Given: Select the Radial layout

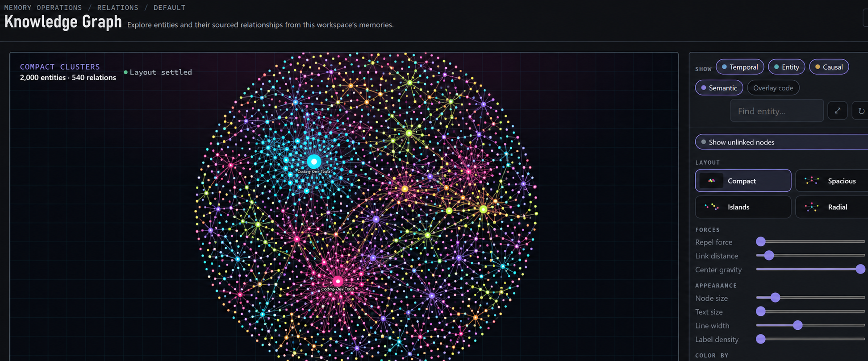Looking at the screenshot, I should tap(831, 207).
